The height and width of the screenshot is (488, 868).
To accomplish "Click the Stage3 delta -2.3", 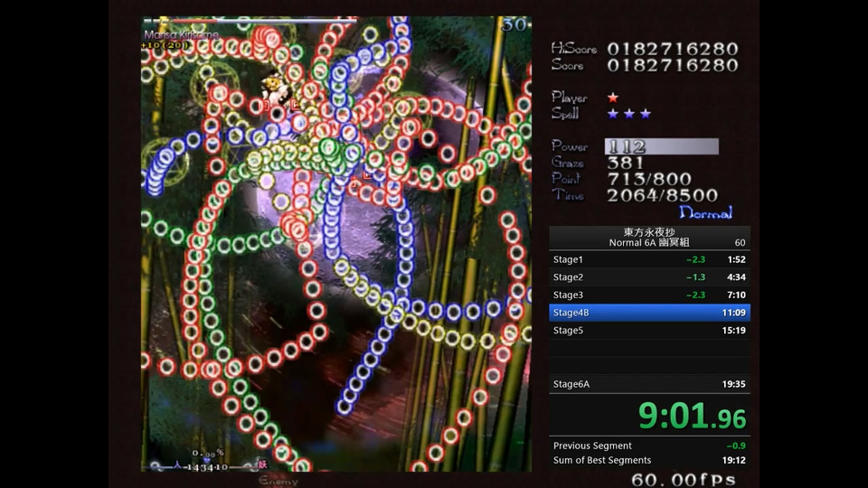I will tap(696, 295).
